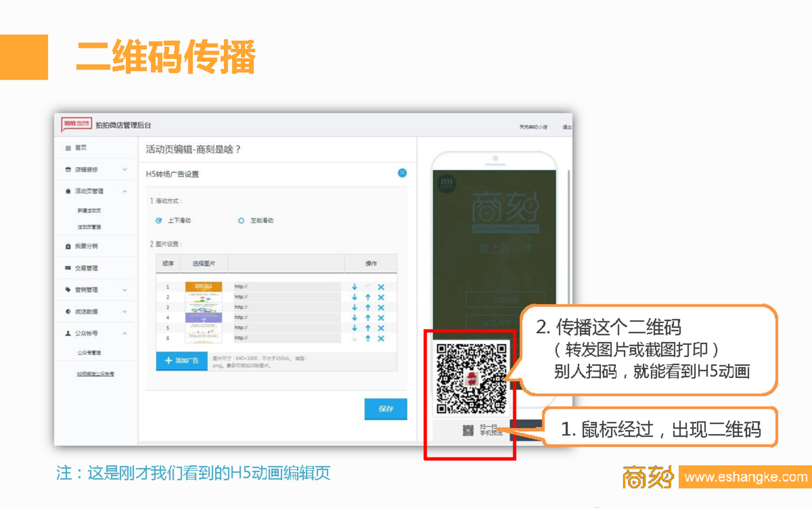Move image row 5 down
Screen dimensions: 812x508
355,327
